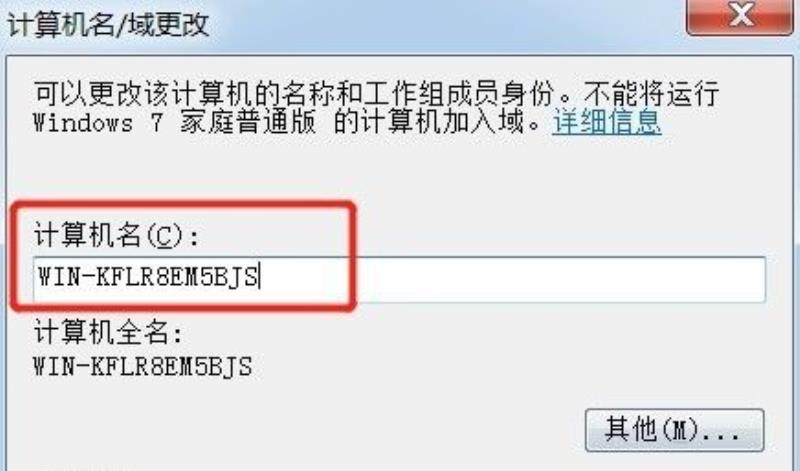This screenshot has height=471, width=800.
Task: Click the blank space below the description text
Action: pos(398,168)
